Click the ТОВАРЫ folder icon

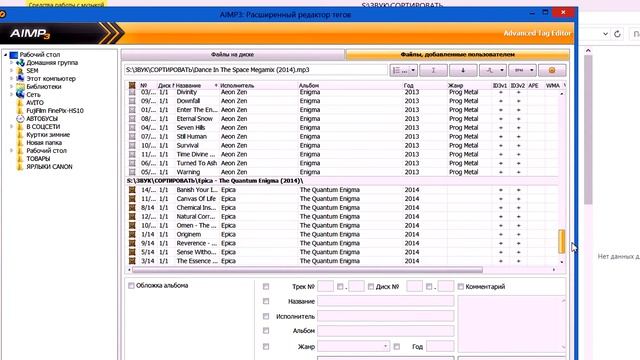20,158
